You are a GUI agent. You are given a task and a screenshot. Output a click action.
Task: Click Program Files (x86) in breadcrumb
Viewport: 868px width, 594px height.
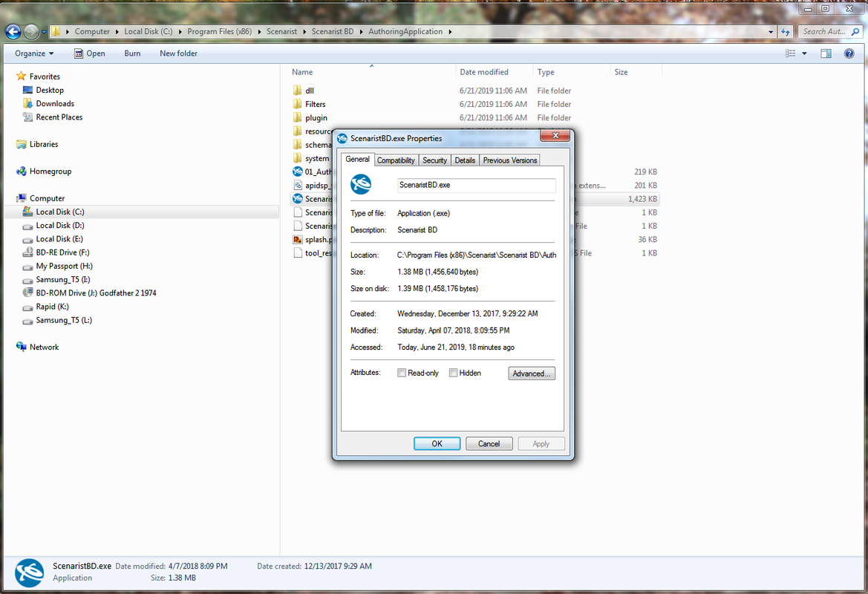(x=219, y=31)
